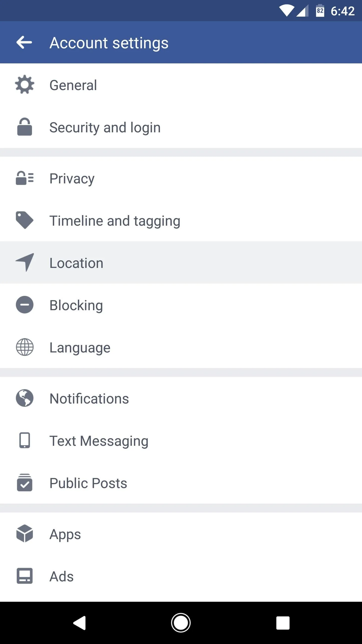This screenshot has width=362, height=644.
Task: Tap the Apps cube icon
Action: [25, 534]
